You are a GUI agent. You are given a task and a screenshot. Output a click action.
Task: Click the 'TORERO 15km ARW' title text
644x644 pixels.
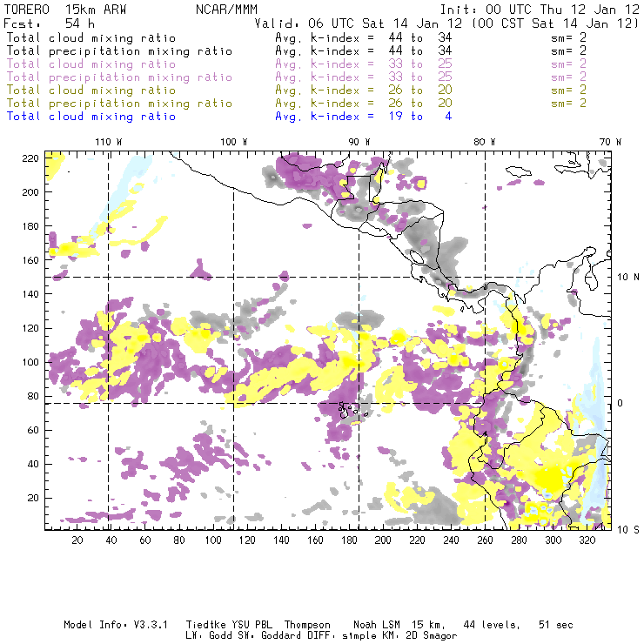pos(65,10)
